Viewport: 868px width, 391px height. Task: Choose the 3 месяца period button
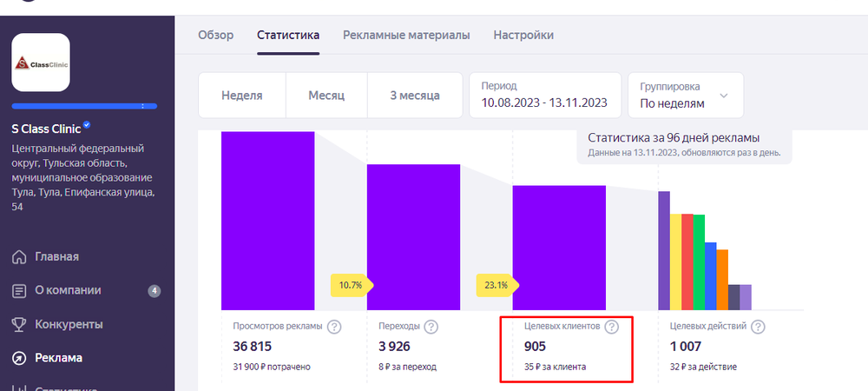point(415,96)
